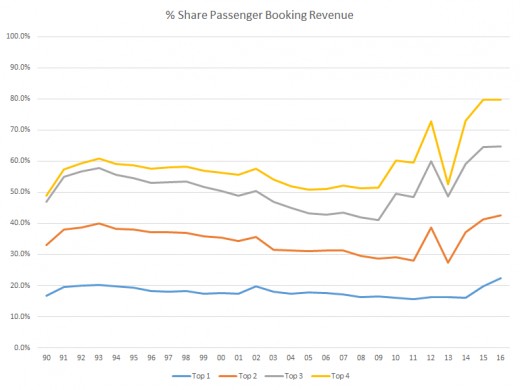
Task: Select the blue Top 1 legend line
Action: click(182, 376)
